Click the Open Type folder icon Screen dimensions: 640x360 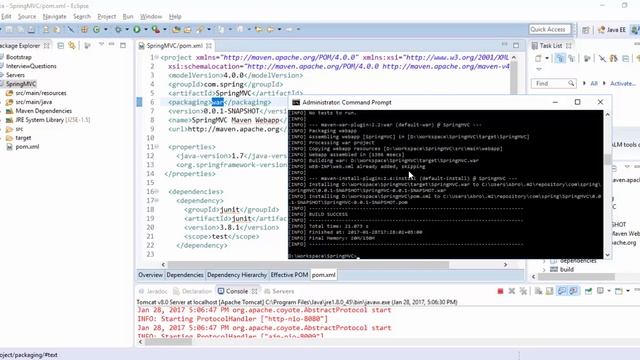click(x=176, y=29)
